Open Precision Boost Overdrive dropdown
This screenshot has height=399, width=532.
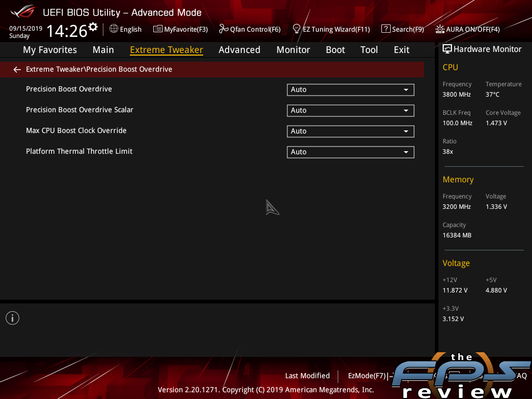point(351,90)
